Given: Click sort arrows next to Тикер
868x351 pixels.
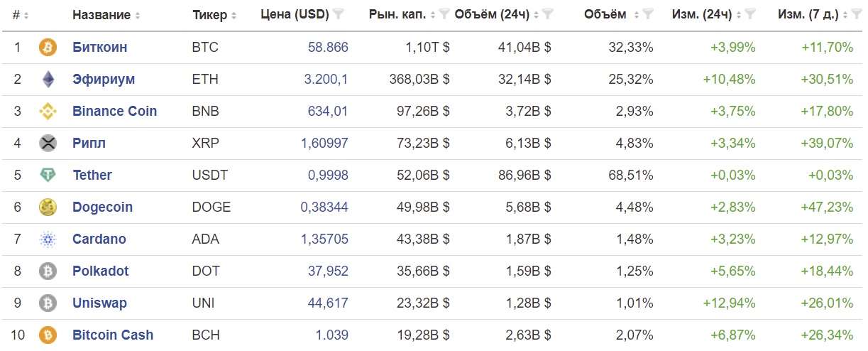Looking at the screenshot, I should [234, 16].
